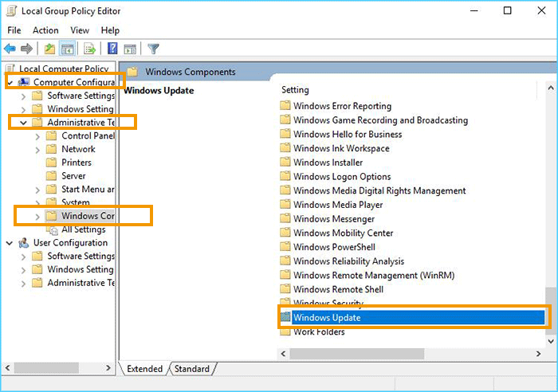The width and height of the screenshot is (558, 392).
Task: Select the Windows PowerShell folder
Action: coord(334,247)
